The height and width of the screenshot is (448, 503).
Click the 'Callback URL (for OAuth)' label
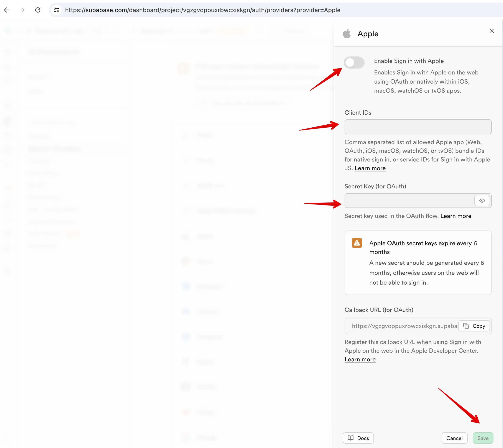[x=378, y=310]
